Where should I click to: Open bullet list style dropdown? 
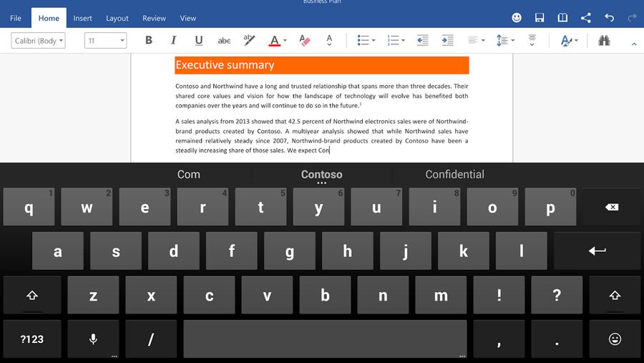point(374,40)
